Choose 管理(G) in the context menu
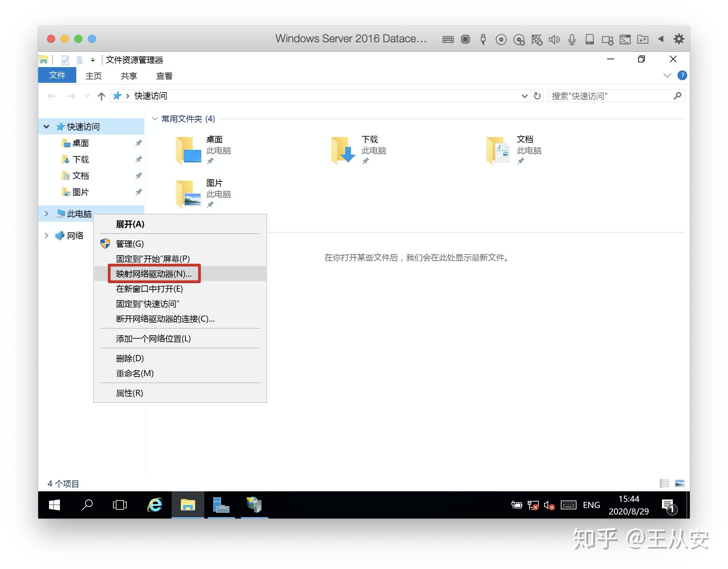The image size is (728, 569). pos(129,244)
